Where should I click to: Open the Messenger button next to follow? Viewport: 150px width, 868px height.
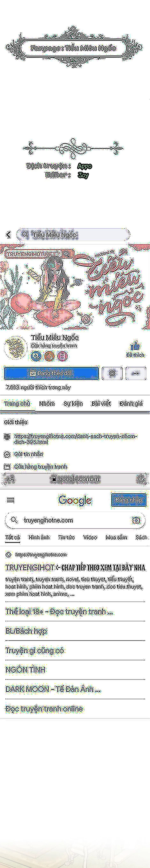(112, 373)
